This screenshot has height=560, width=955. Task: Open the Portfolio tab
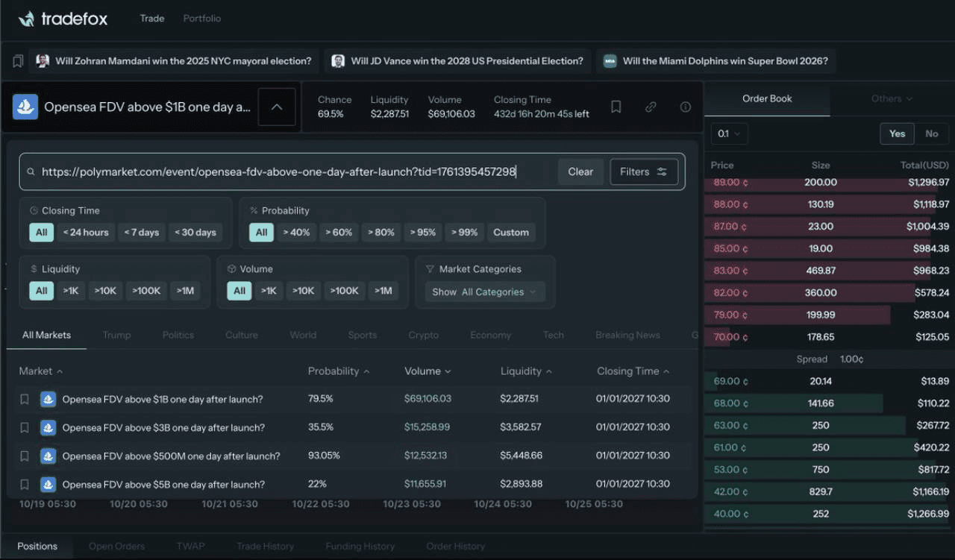(201, 18)
